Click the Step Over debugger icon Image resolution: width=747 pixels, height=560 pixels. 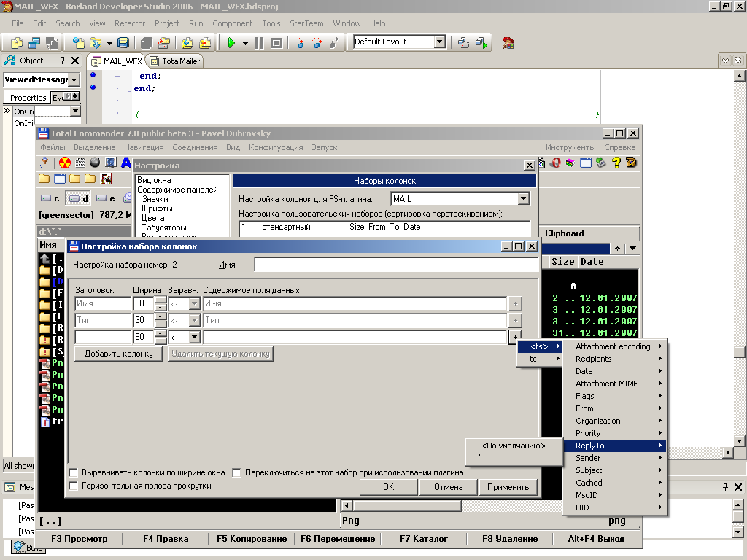317,43
